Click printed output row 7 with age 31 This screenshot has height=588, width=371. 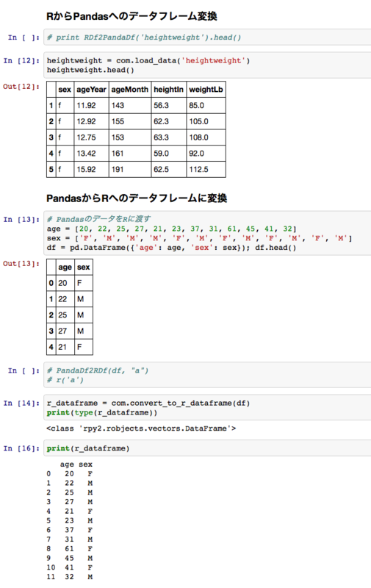70,539
